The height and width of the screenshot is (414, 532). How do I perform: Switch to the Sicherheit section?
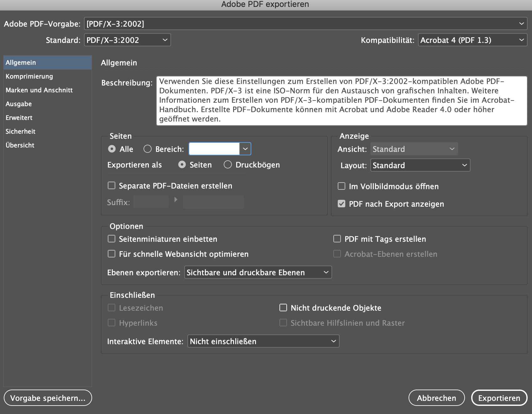pos(48,132)
